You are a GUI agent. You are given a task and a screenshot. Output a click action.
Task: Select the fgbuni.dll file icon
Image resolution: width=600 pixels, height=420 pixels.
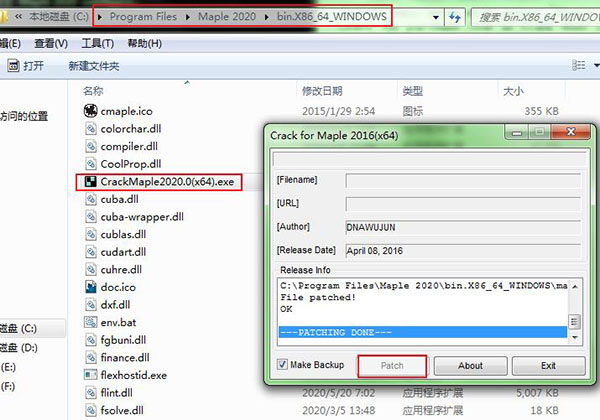pyautogui.click(x=91, y=340)
